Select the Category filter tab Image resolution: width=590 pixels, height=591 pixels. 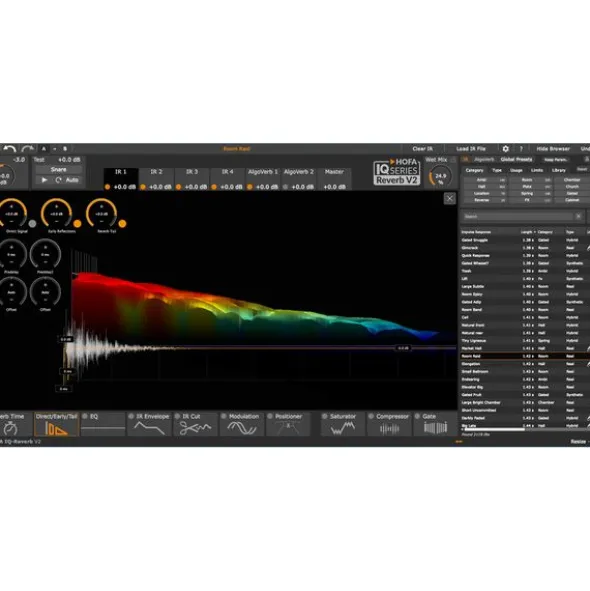coord(474,170)
